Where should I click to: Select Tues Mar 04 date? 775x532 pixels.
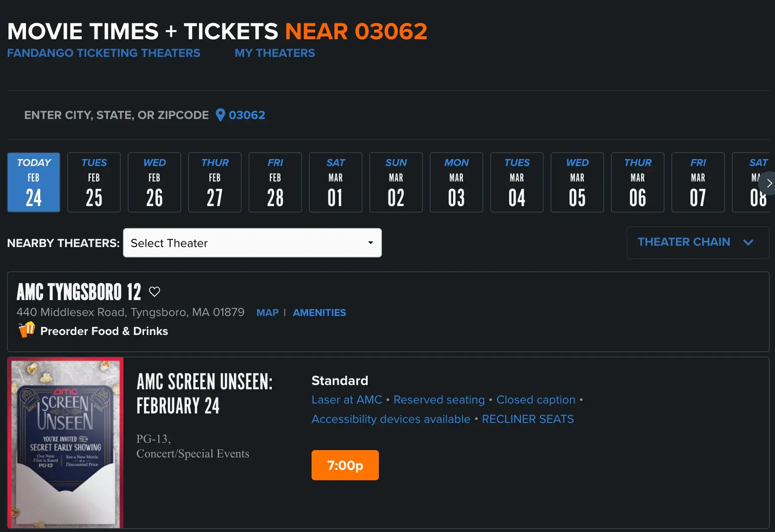tap(517, 182)
